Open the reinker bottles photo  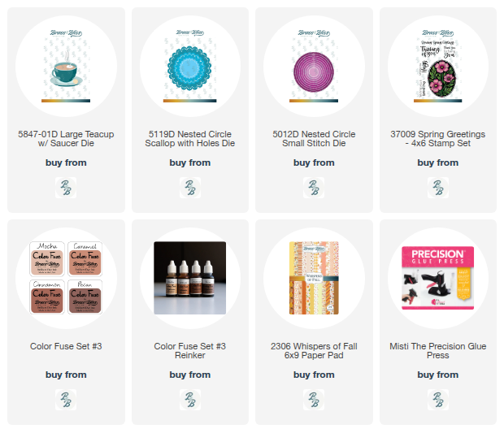[x=190, y=278]
